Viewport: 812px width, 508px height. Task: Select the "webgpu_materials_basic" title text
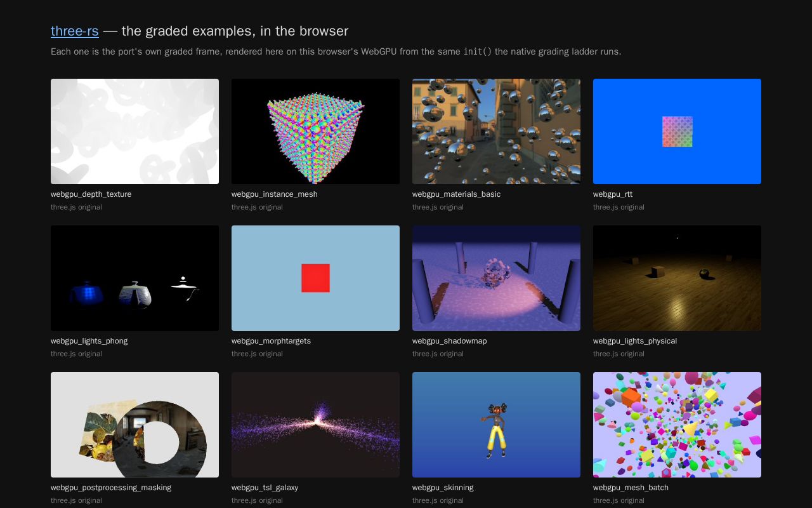click(x=456, y=194)
